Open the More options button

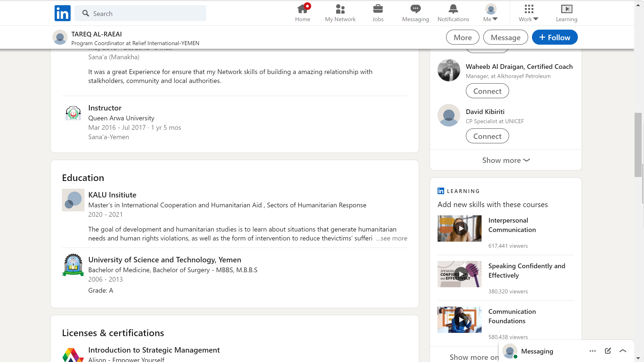[x=463, y=37]
